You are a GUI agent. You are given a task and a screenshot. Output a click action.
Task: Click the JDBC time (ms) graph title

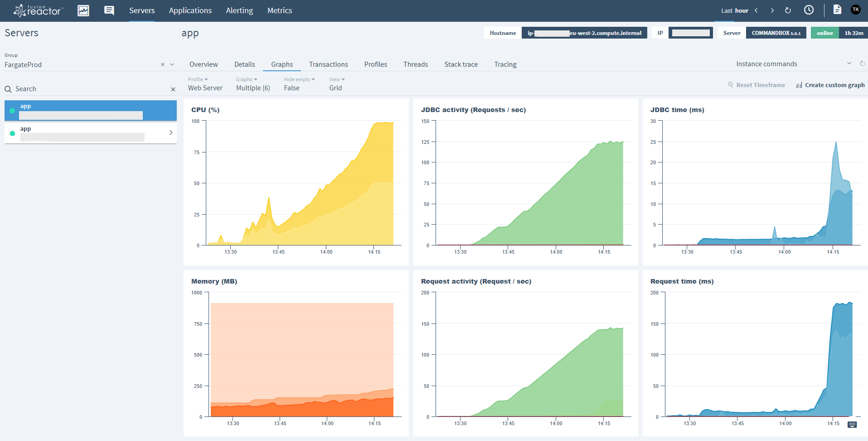677,110
